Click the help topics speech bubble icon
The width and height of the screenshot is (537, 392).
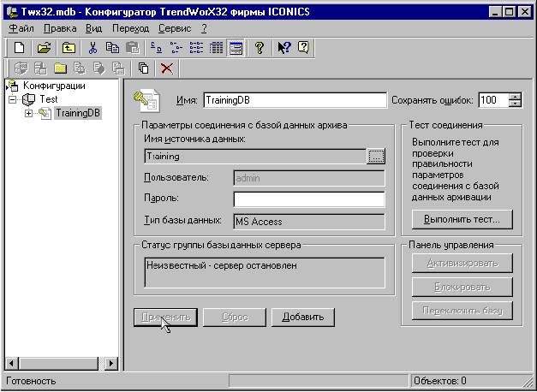pos(304,48)
